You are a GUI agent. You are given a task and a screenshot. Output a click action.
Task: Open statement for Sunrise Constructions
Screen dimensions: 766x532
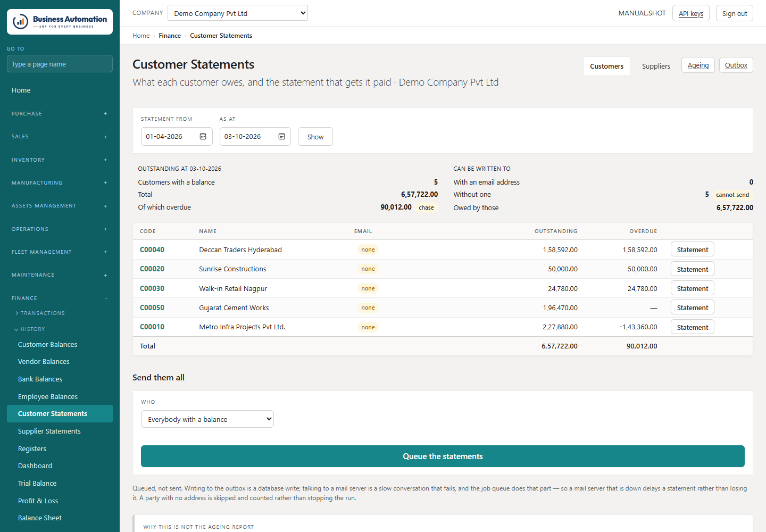[x=693, y=269]
